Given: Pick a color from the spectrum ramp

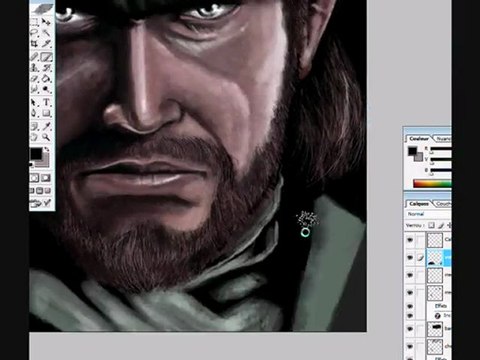Looking at the screenshot, I should click(432, 183).
